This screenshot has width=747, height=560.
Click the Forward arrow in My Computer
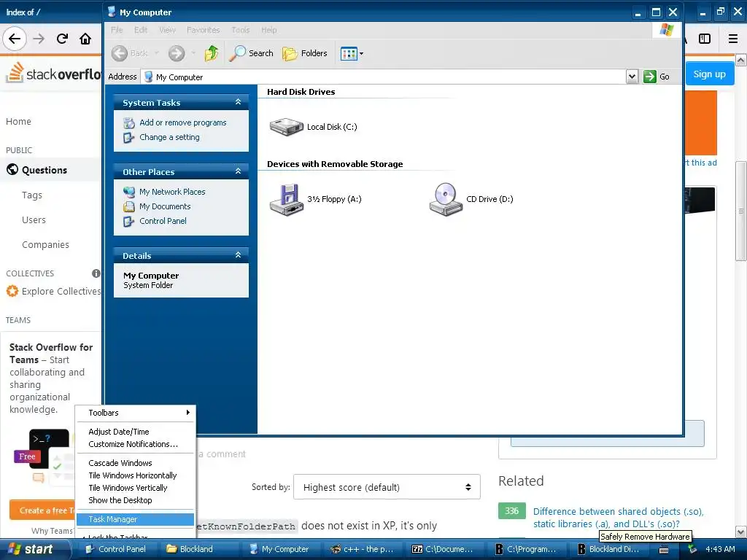point(177,53)
